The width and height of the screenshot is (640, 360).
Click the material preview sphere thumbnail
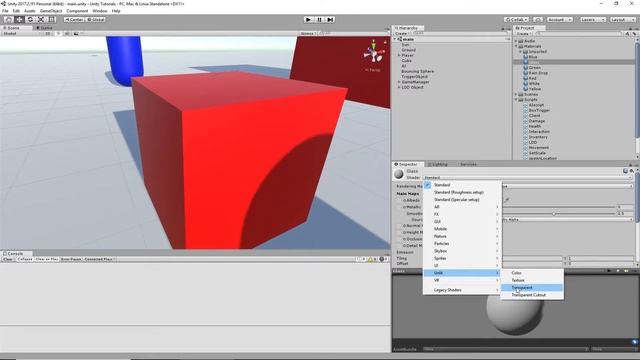click(x=399, y=174)
